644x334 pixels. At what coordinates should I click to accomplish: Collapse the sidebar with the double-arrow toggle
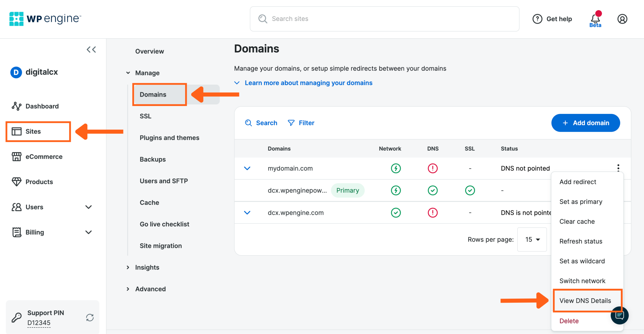point(91,49)
